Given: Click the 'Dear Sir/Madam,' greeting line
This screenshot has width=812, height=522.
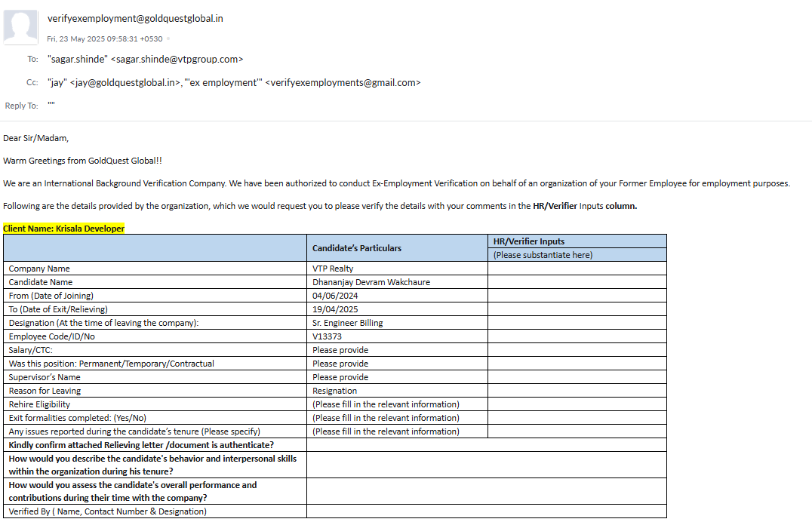Looking at the screenshot, I should [x=35, y=138].
